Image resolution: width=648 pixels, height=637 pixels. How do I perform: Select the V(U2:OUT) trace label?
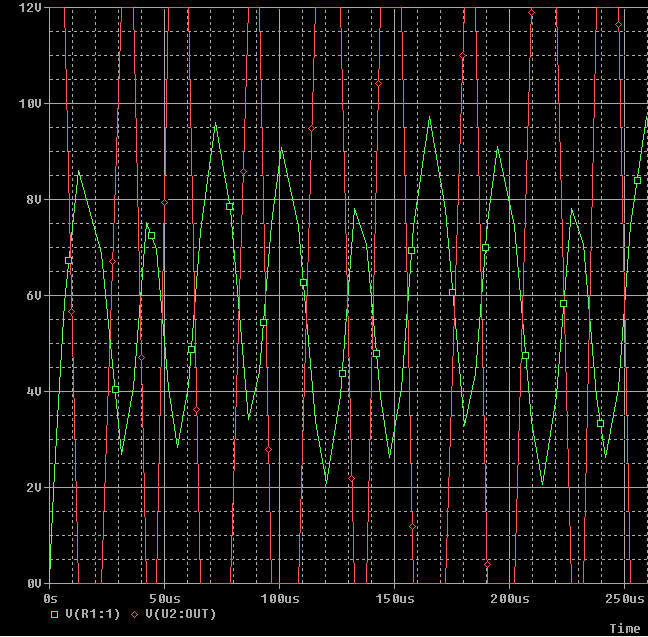(x=181, y=613)
